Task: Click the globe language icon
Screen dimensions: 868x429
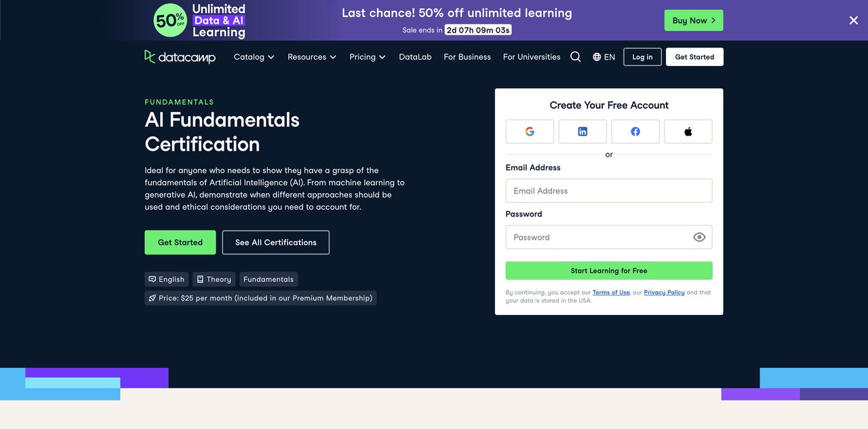Action: [597, 57]
